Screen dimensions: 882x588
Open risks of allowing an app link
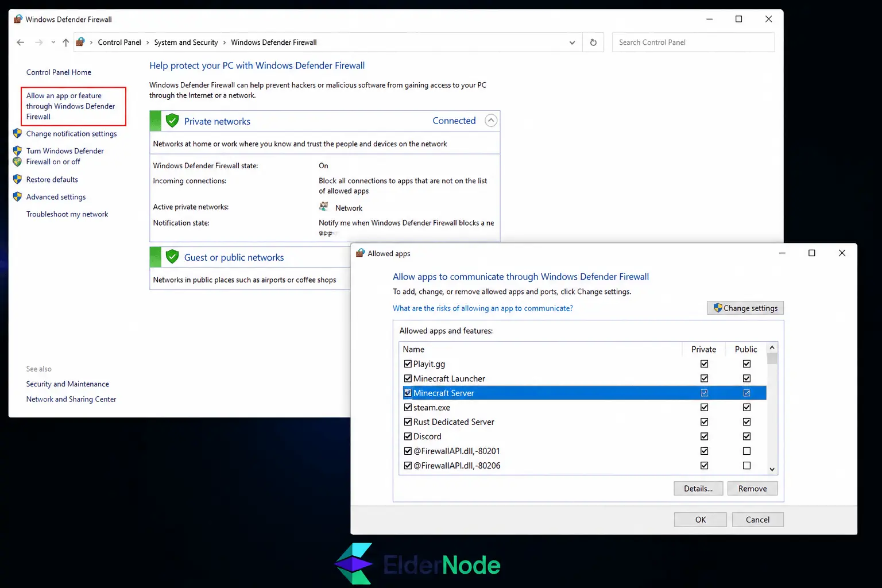pyautogui.click(x=482, y=308)
